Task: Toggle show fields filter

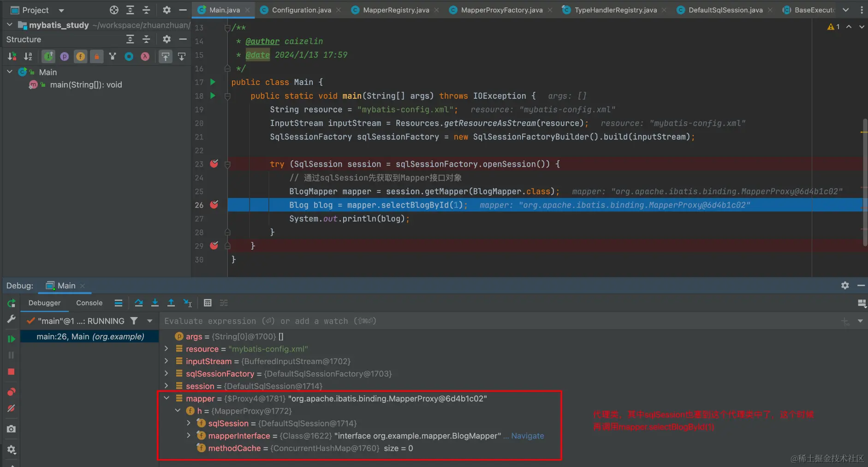Action: 81,56
